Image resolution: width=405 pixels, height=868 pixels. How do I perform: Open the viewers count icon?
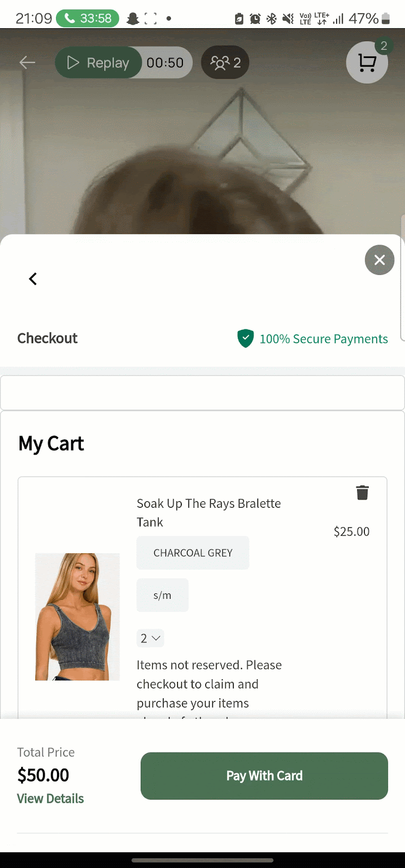225,63
